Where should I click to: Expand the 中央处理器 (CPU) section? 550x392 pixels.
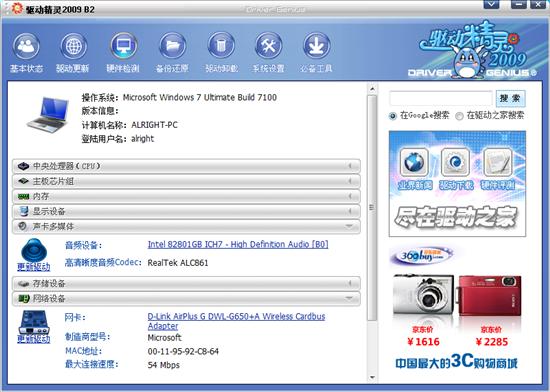(x=186, y=166)
